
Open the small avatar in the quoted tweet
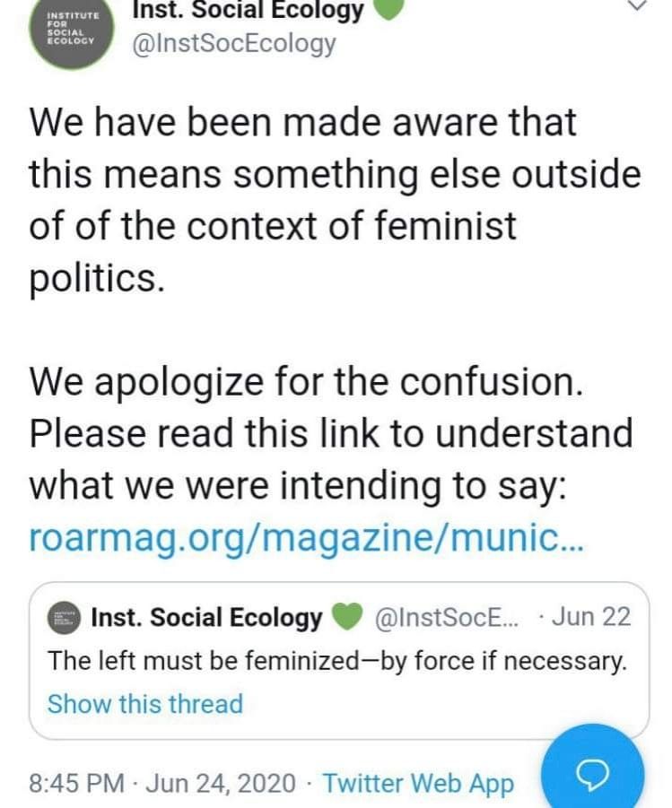click(63, 617)
